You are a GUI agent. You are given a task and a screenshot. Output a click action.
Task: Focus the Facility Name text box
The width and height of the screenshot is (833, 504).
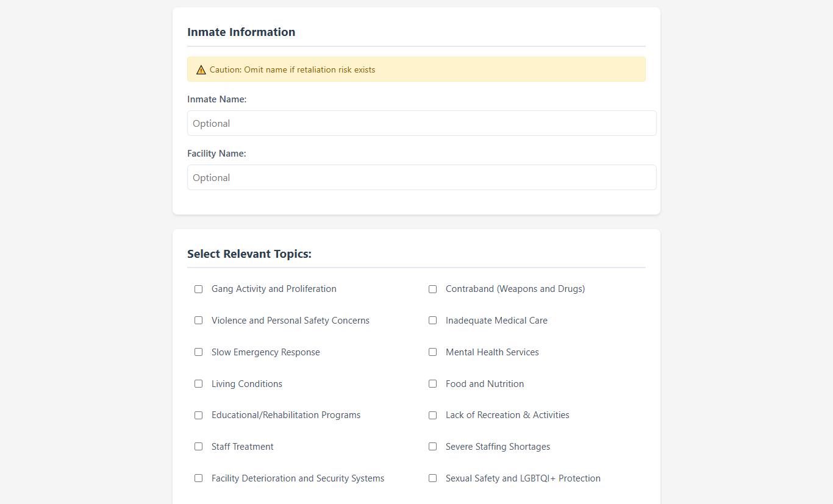421,177
